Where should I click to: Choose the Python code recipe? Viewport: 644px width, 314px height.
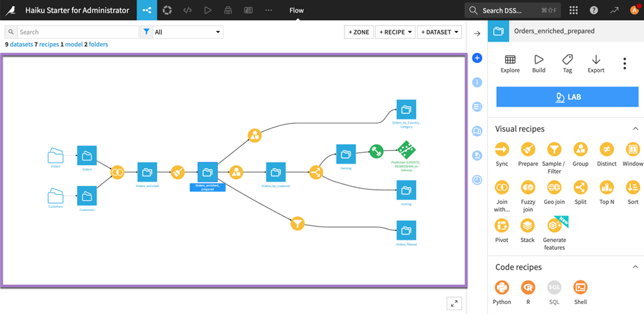pyautogui.click(x=502, y=287)
